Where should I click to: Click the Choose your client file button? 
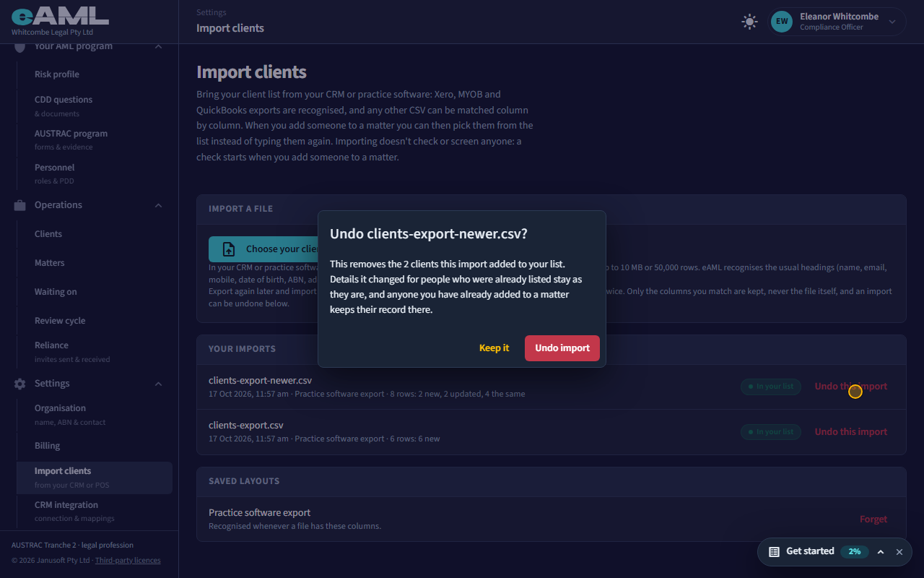click(263, 249)
